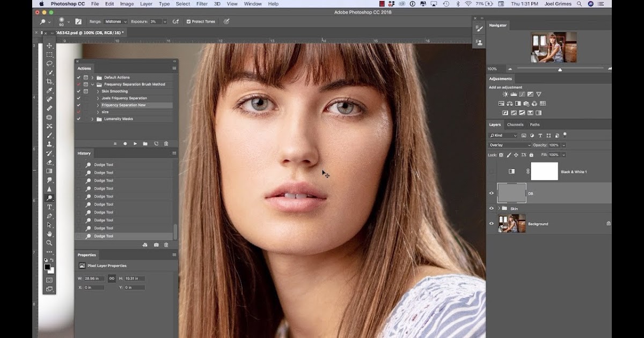Toggle Default Actions item checkmark

79,77
